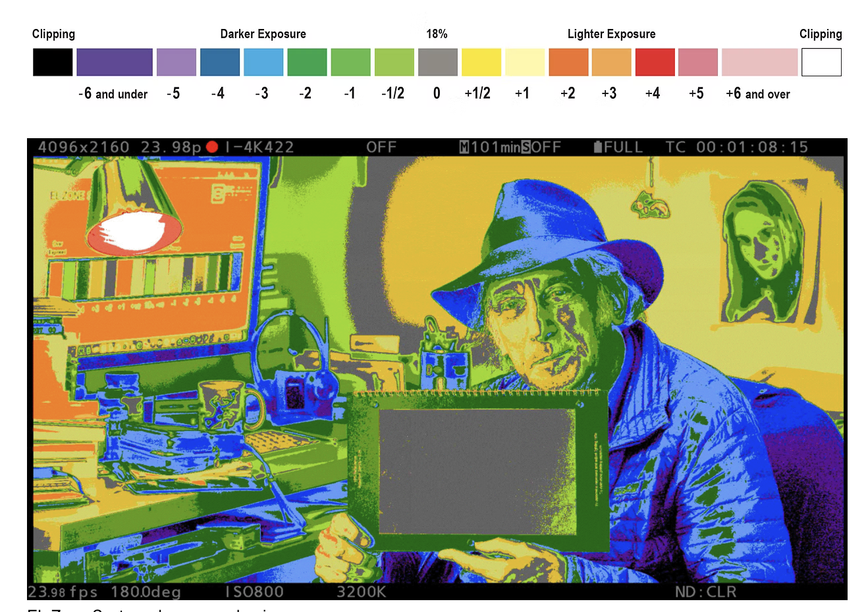Viewport: 868px width, 612px height.
Task: Open the 4096x2160 resolution selector
Action: click(83, 147)
